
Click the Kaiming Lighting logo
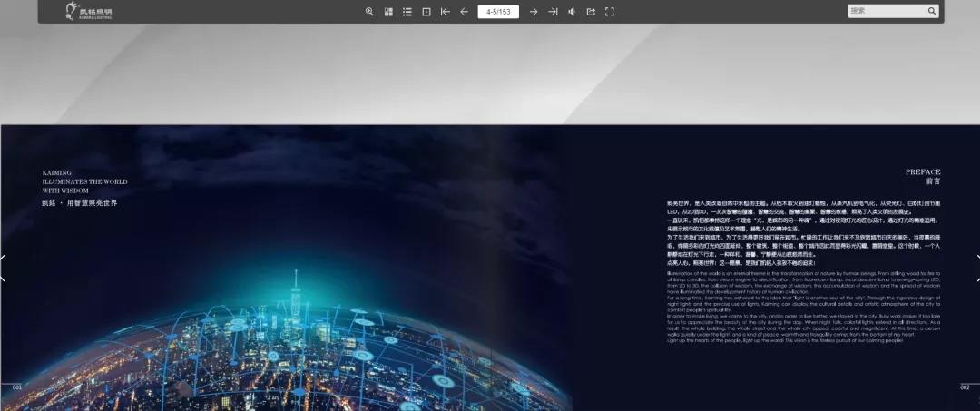coord(89,12)
